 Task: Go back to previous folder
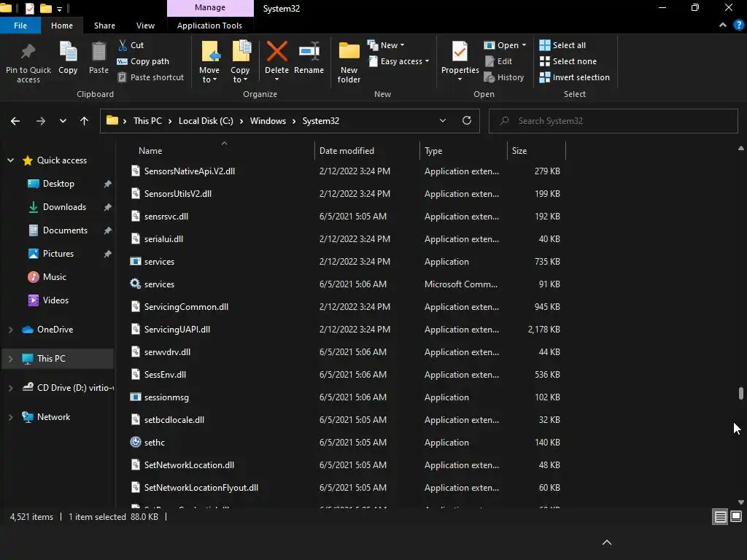(x=15, y=121)
